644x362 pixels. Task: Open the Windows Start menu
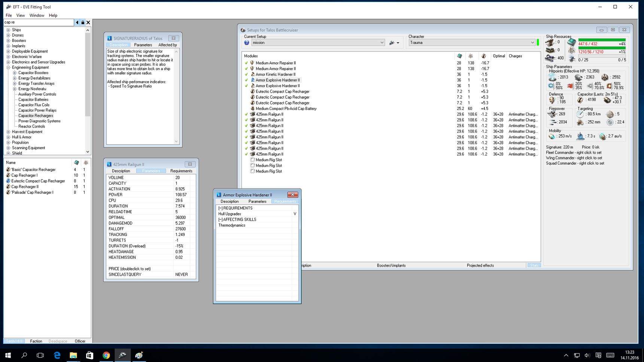point(8,355)
